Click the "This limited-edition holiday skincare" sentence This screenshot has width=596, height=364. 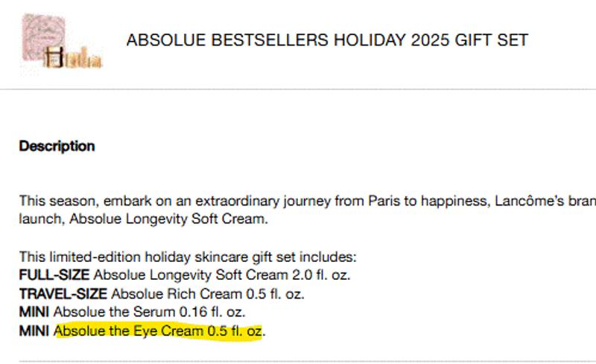(188, 257)
